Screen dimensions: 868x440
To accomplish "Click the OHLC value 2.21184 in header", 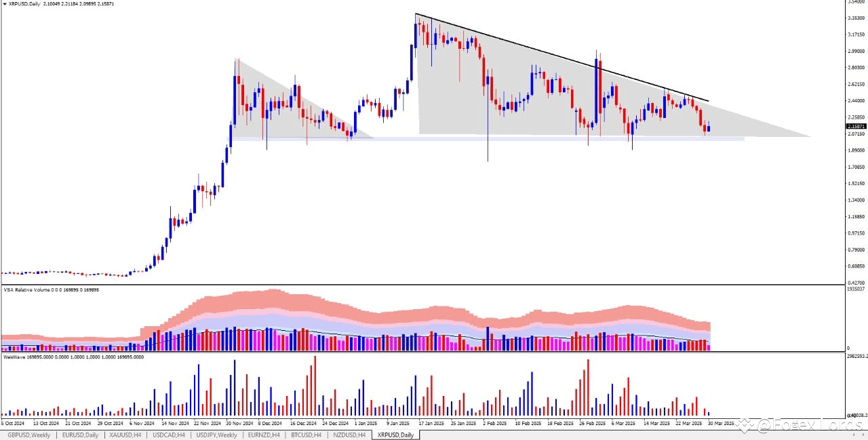I will [x=69, y=4].
